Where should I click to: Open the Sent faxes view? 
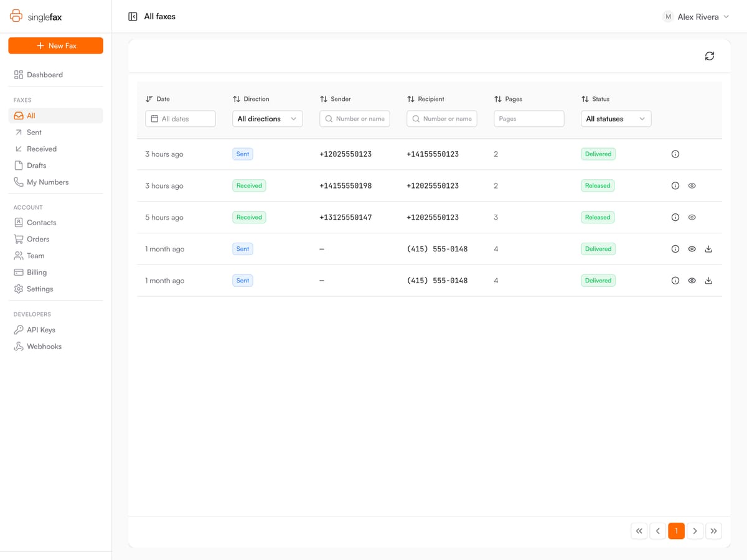pos(55,133)
